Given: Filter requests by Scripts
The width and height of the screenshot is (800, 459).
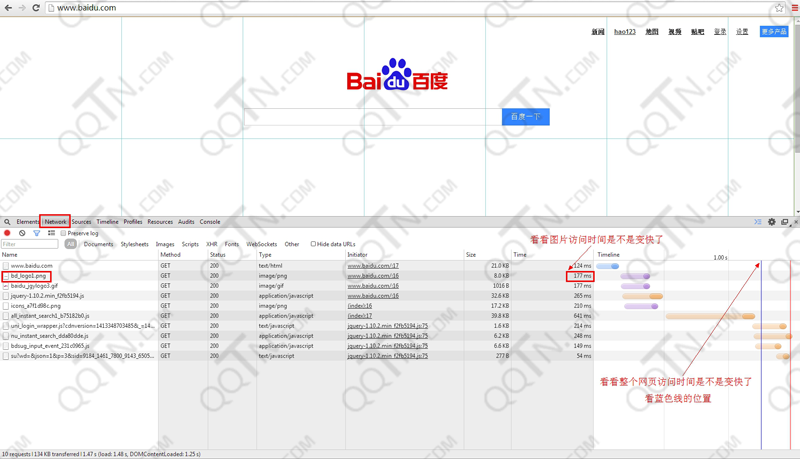Looking at the screenshot, I should [x=190, y=244].
